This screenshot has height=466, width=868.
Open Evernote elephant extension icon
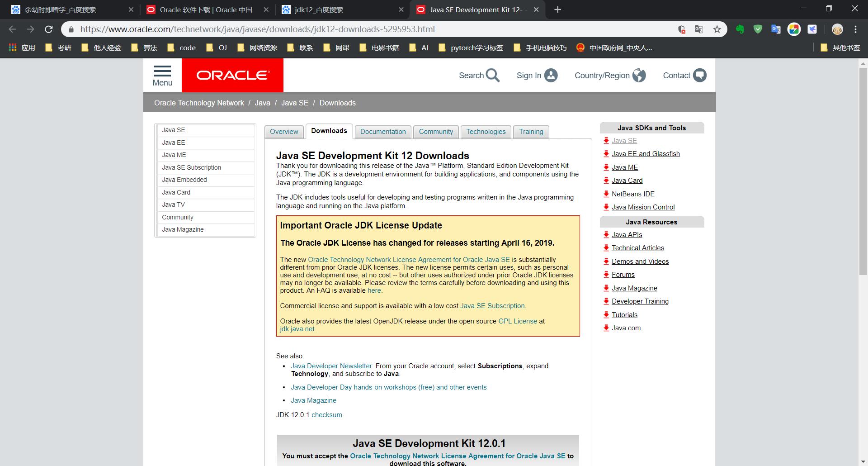click(x=740, y=29)
